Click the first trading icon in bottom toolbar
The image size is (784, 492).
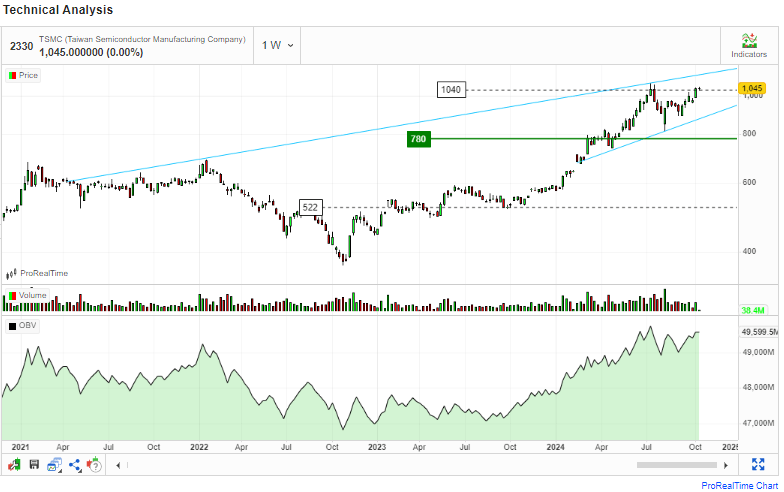pos(14,465)
